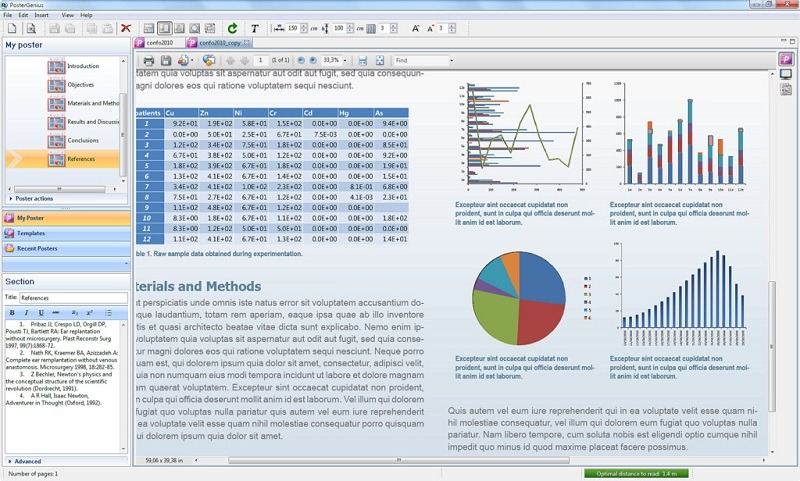Viewport: 800px width, 481px height.
Task: Close the confo2010_copy tab
Action: point(247,42)
